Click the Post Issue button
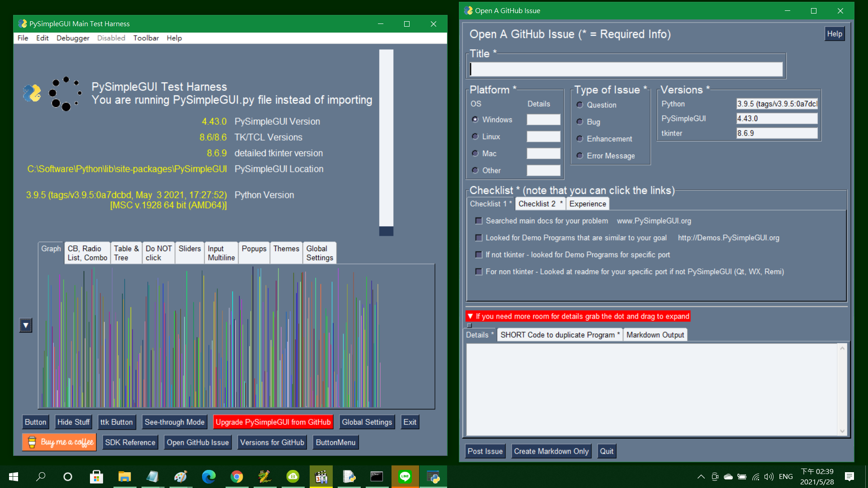868x488 pixels. click(485, 451)
